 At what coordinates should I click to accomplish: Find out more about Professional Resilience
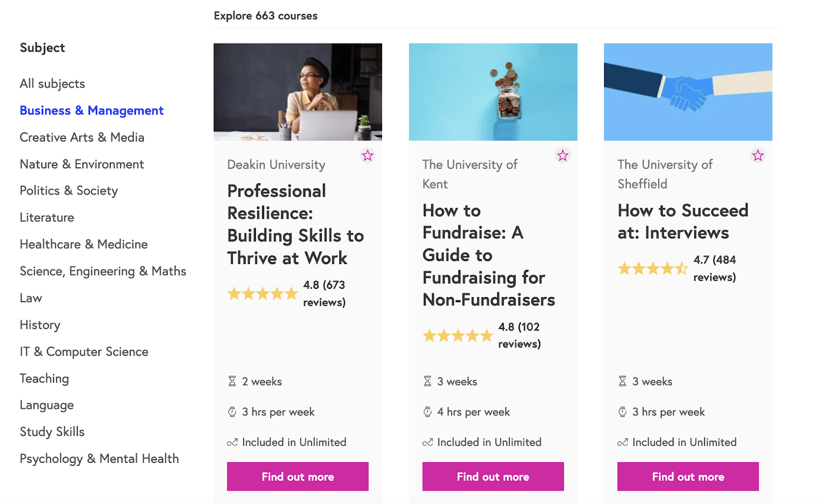tap(298, 477)
